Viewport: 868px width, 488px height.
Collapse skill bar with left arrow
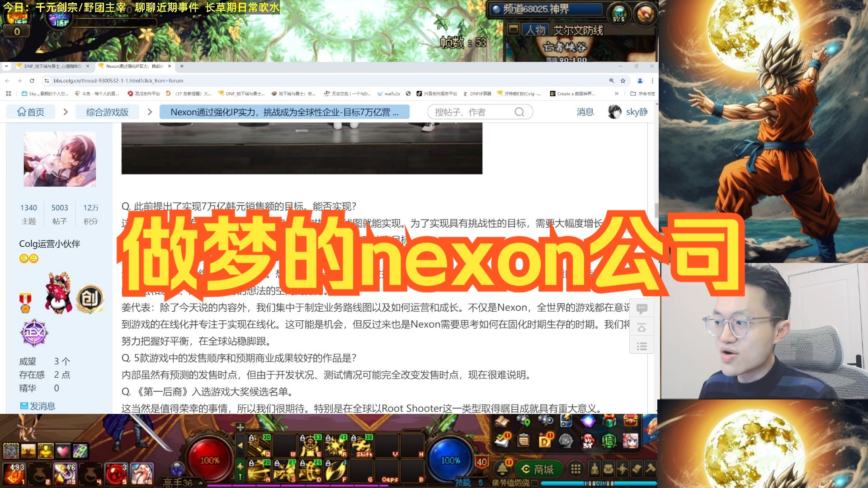[x=241, y=446]
